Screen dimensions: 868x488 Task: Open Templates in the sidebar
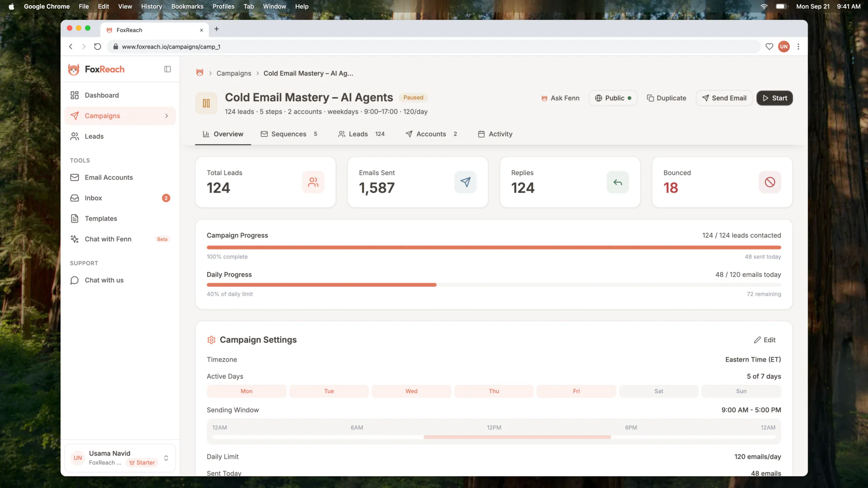tap(120, 219)
